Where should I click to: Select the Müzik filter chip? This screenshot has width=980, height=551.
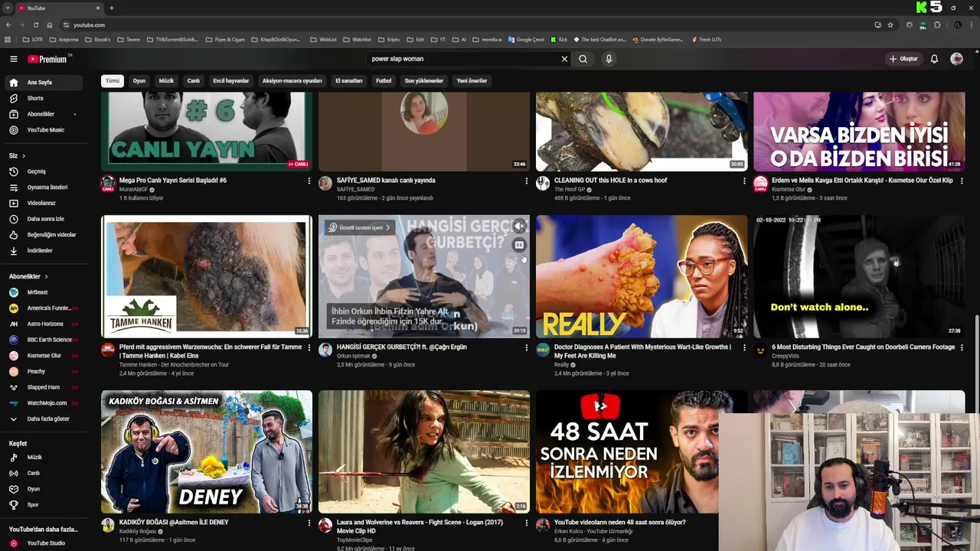[x=166, y=80]
